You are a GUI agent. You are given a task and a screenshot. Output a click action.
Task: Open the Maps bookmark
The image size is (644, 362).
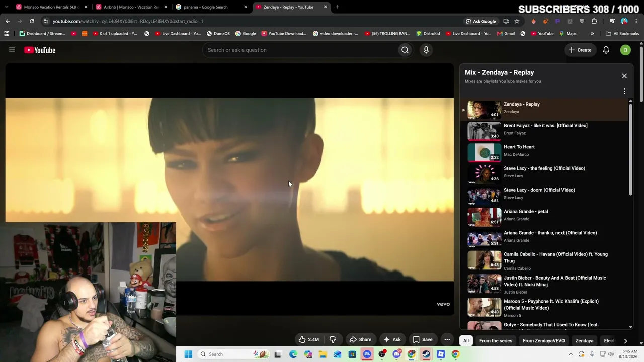coord(567,34)
